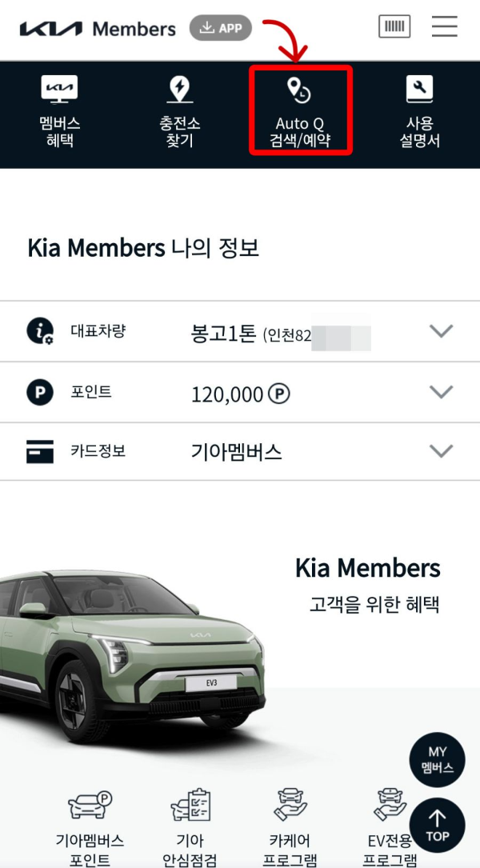
Task: Open Auto Q 검색/예약 reservation icon
Action: coord(300,112)
